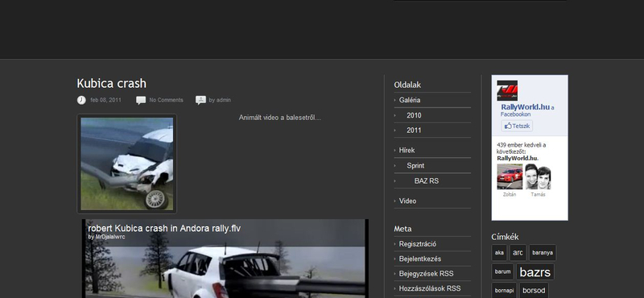Open the Kubica crash post title
The image size is (644, 298).
tap(111, 84)
